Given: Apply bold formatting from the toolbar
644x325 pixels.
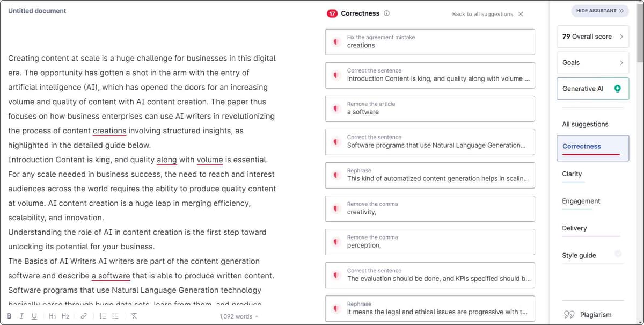Looking at the screenshot, I should (9, 316).
